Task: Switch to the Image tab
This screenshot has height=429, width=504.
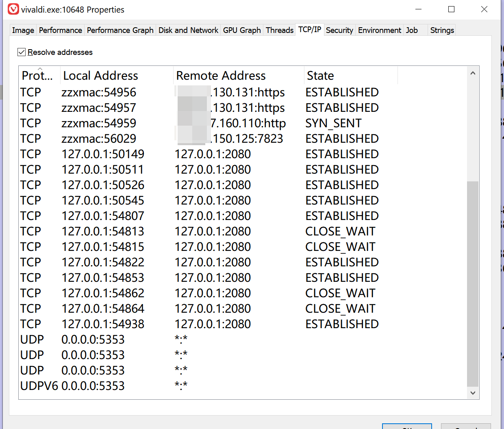Action: click(x=23, y=30)
